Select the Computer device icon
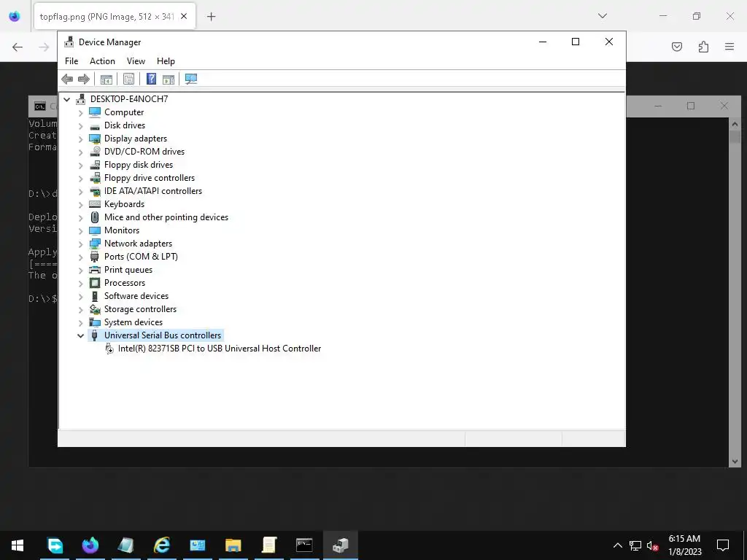 tap(95, 112)
